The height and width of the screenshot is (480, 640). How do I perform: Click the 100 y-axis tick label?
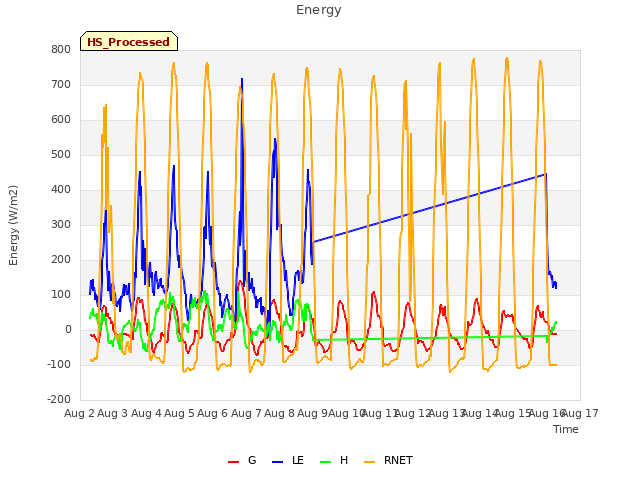[61, 295]
